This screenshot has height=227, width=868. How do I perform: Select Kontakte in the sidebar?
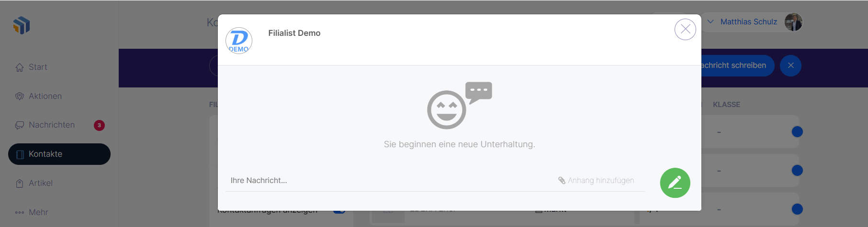coord(59,154)
